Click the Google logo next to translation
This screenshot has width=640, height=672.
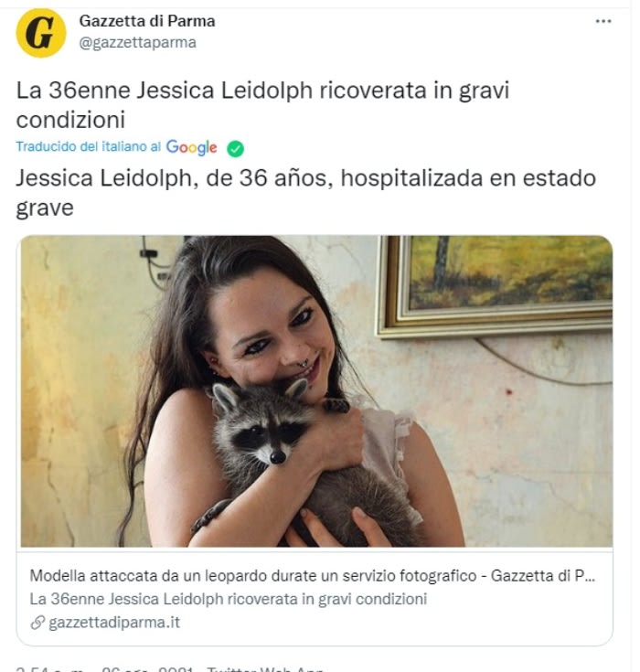(192, 147)
